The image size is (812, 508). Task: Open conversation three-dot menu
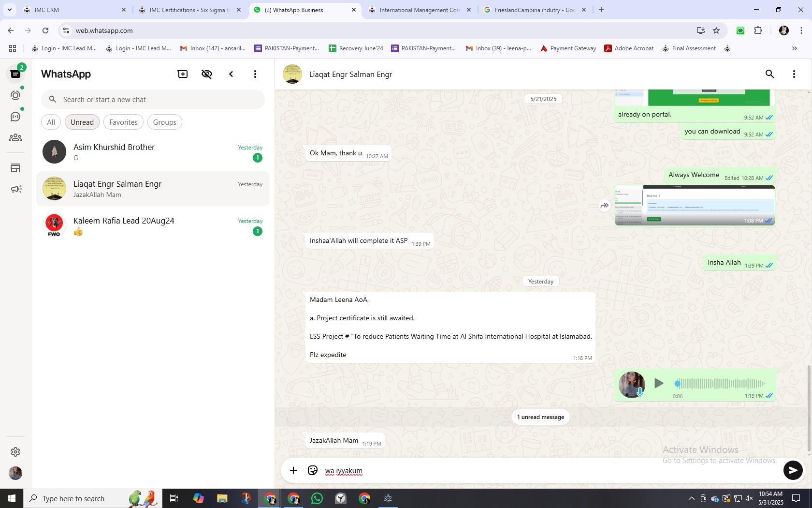coord(794,74)
